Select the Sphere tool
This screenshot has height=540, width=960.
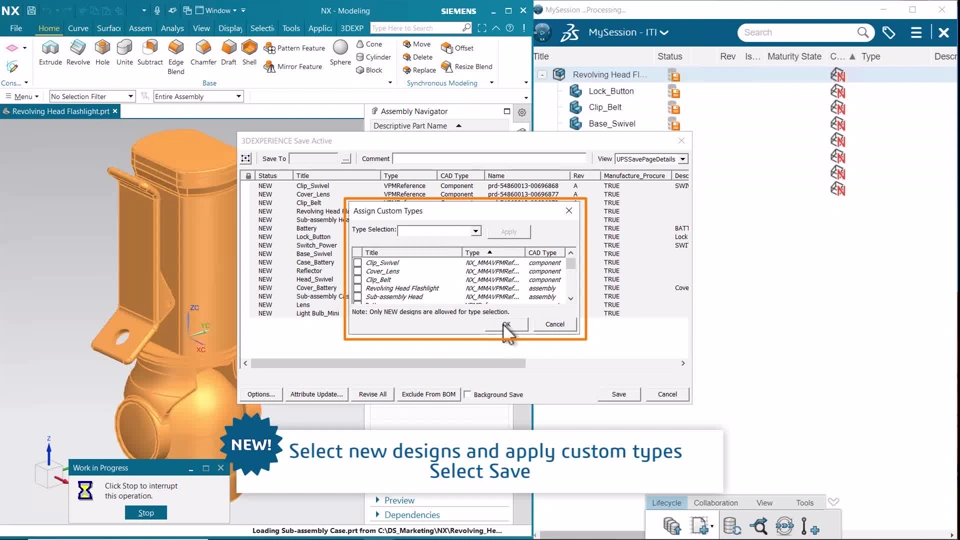coord(340,53)
